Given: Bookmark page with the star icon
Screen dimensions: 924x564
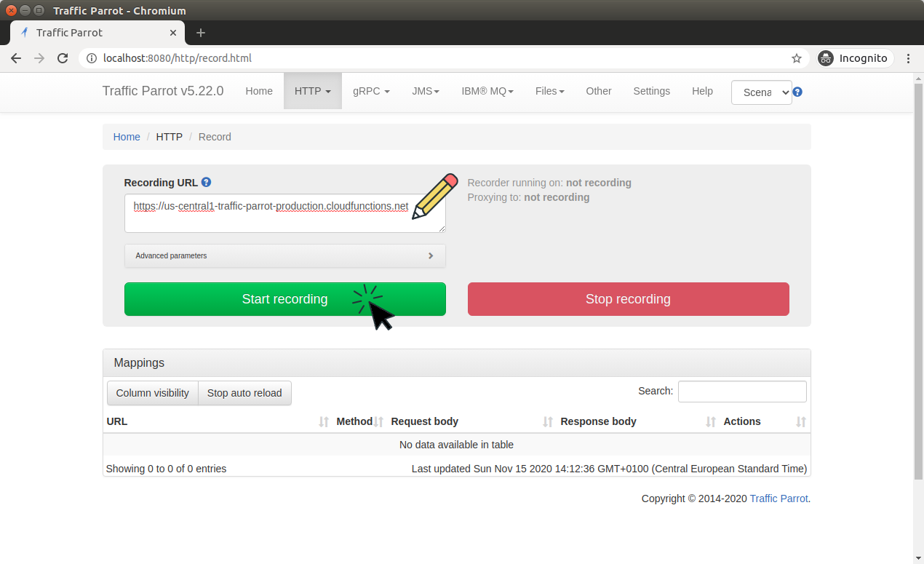Looking at the screenshot, I should coord(797,58).
